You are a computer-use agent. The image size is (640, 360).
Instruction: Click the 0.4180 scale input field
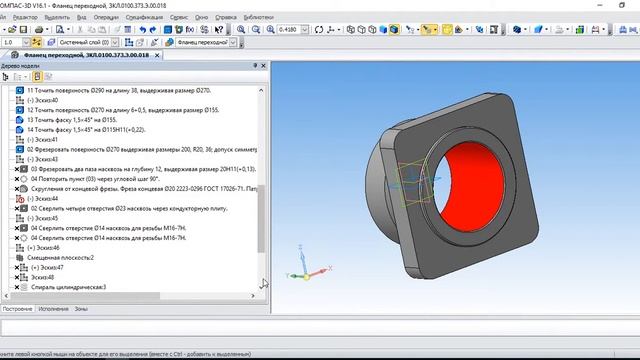289,29
